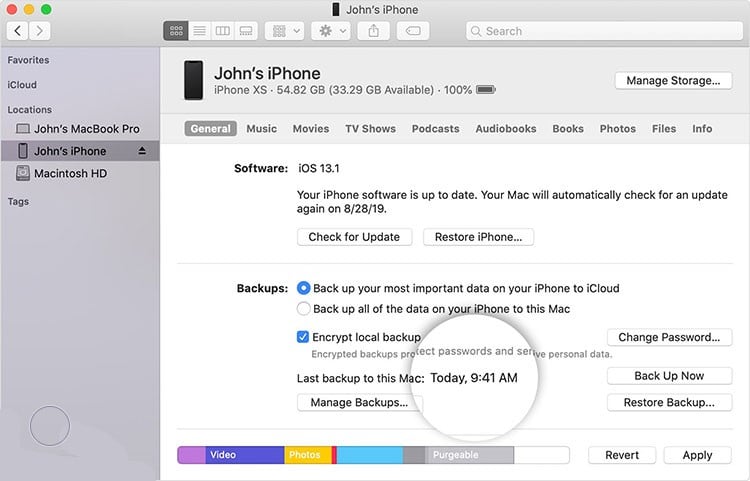Switch to the Music tab
The width and height of the screenshot is (750, 481).
point(262,129)
